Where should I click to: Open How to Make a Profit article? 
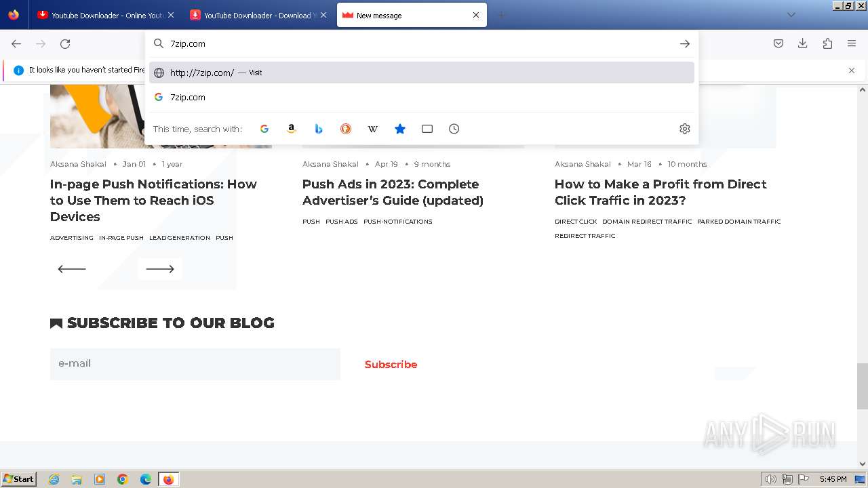pyautogui.click(x=660, y=192)
